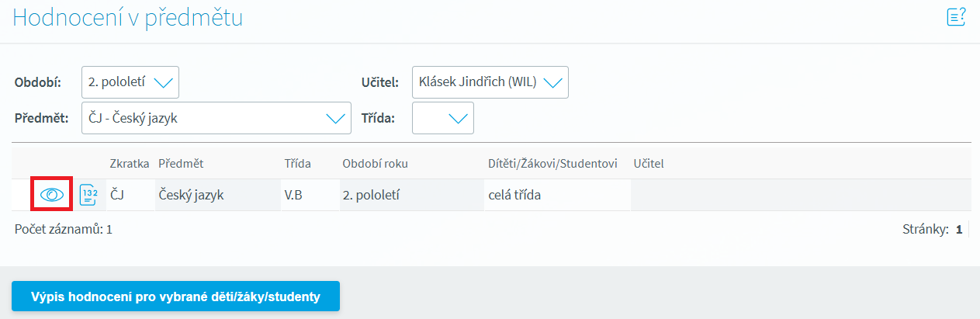The height and width of the screenshot is (319, 980).
Task: Go to page 1 in Stránky pagination
Action: point(959,230)
